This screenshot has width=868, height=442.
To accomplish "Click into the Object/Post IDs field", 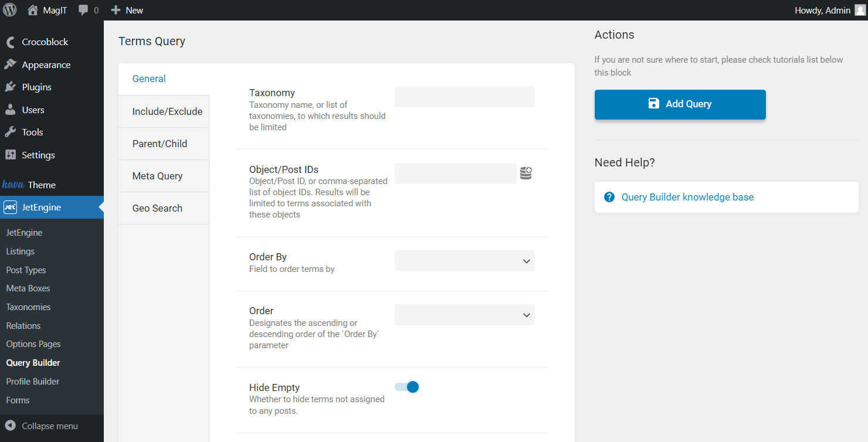I will (x=456, y=174).
